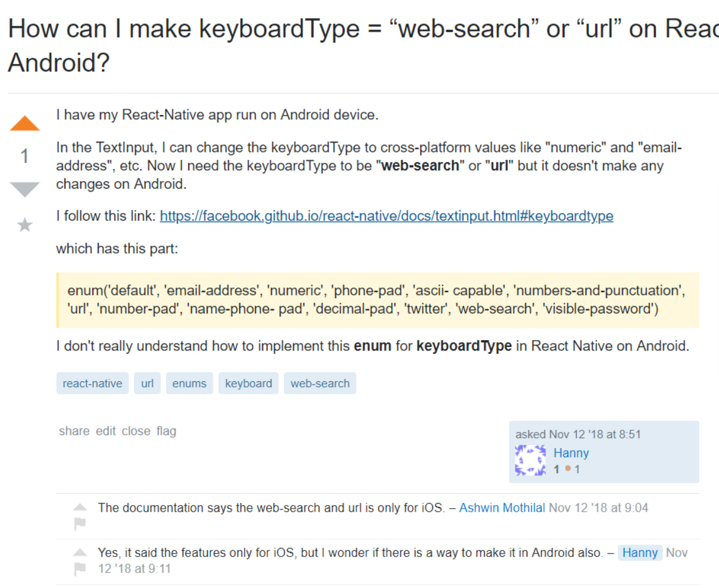This screenshot has height=588, width=719.
Task: Downvote the question with gray arrow
Action: tap(24, 190)
